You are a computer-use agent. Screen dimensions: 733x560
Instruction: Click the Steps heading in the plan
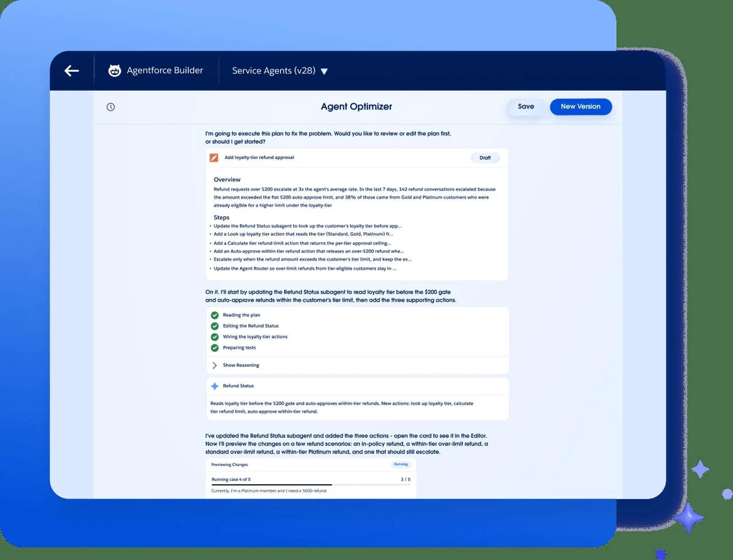(x=221, y=218)
